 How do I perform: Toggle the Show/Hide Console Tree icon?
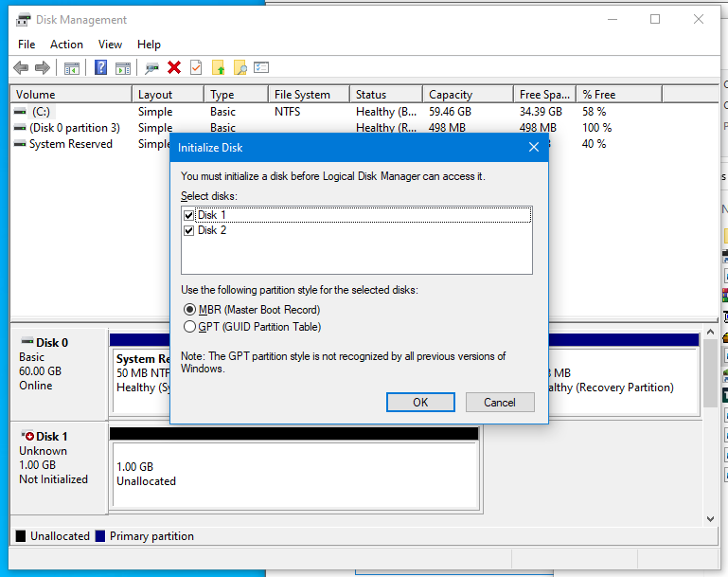click(72, 68)
